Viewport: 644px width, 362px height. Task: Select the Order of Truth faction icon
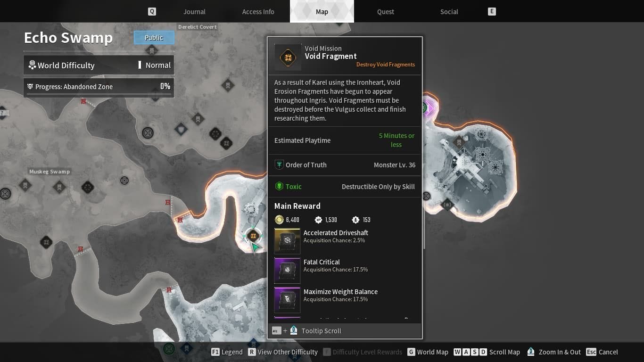pyautogui.click(x=279, y=165)
